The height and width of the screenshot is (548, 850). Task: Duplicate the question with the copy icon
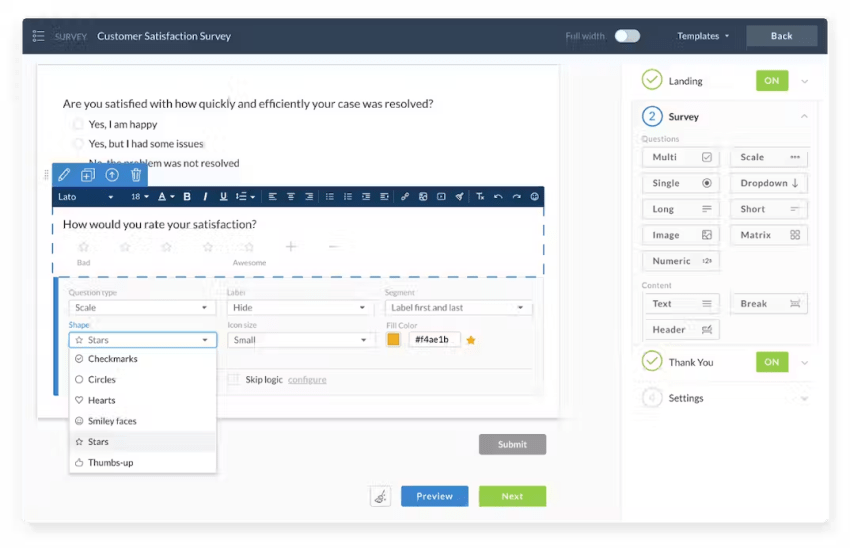88,175
